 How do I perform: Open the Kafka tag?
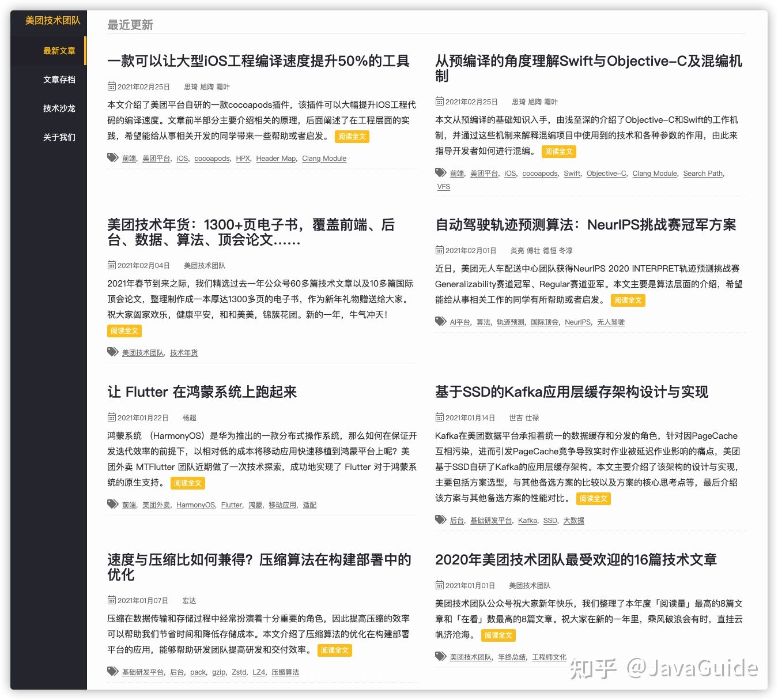527,521
